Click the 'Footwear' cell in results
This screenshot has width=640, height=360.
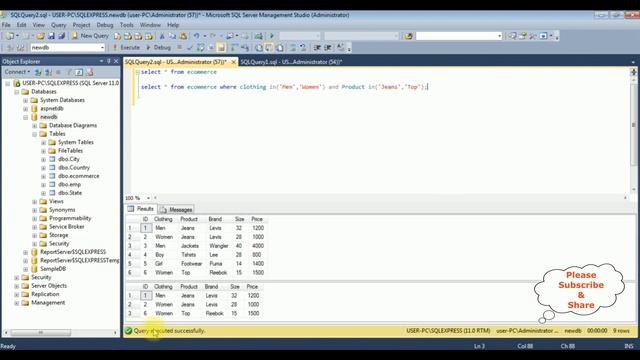coord(191,264)
